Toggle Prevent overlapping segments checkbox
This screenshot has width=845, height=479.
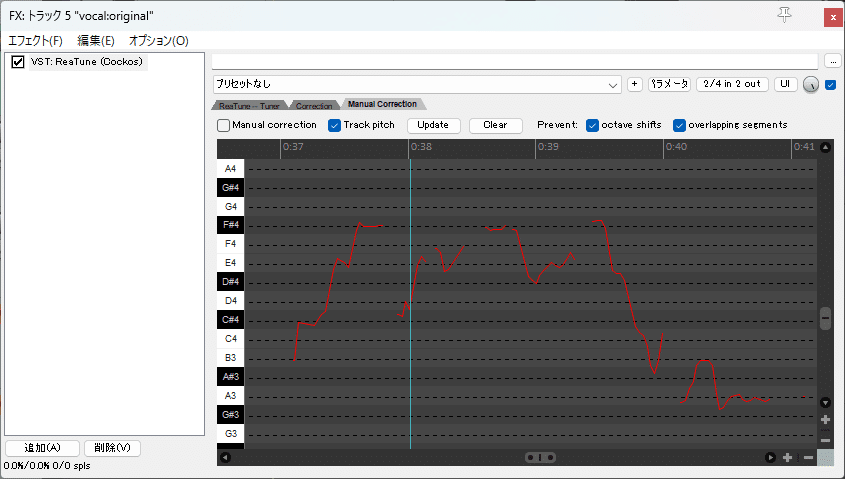tap(679, 126)
